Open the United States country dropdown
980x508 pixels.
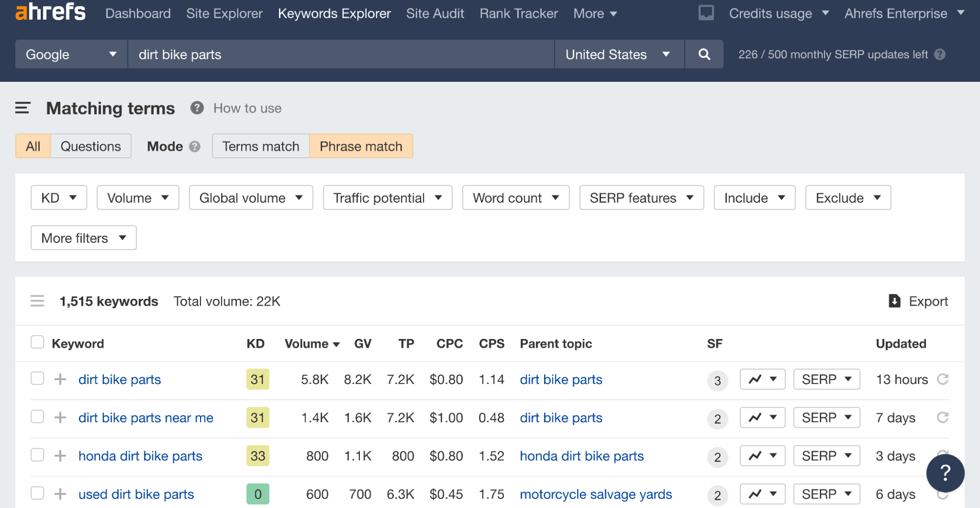pyautogui.click(x=618, y=54)
